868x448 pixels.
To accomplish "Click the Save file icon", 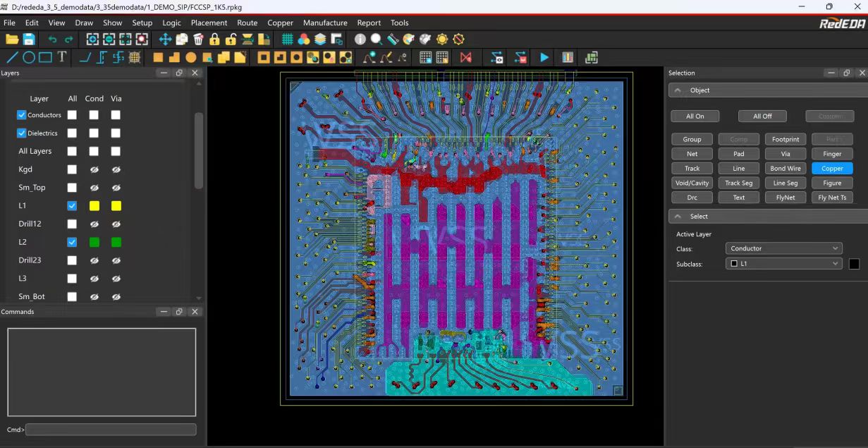I will [29, 40].
